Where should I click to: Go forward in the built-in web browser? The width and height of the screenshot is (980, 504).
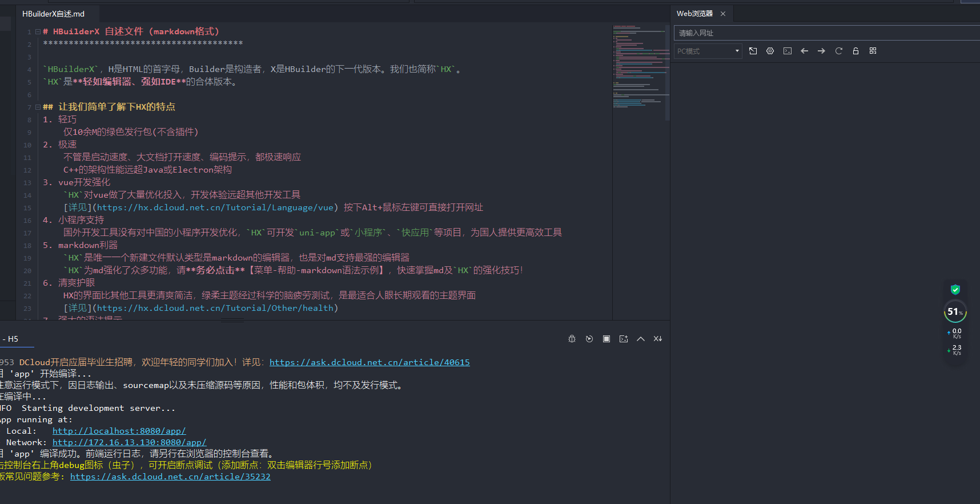tap(821, 51)
